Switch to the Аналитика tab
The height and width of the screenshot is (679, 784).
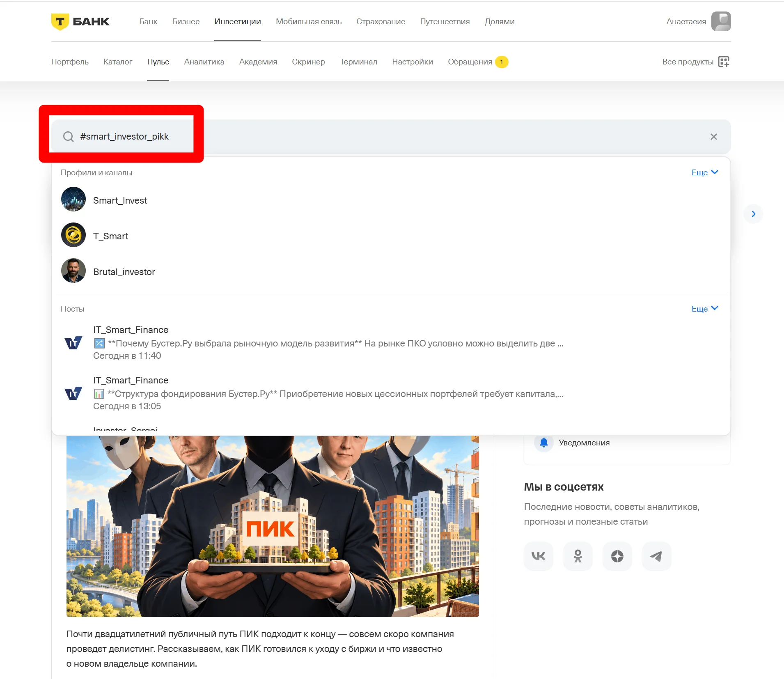click(204, 62)
